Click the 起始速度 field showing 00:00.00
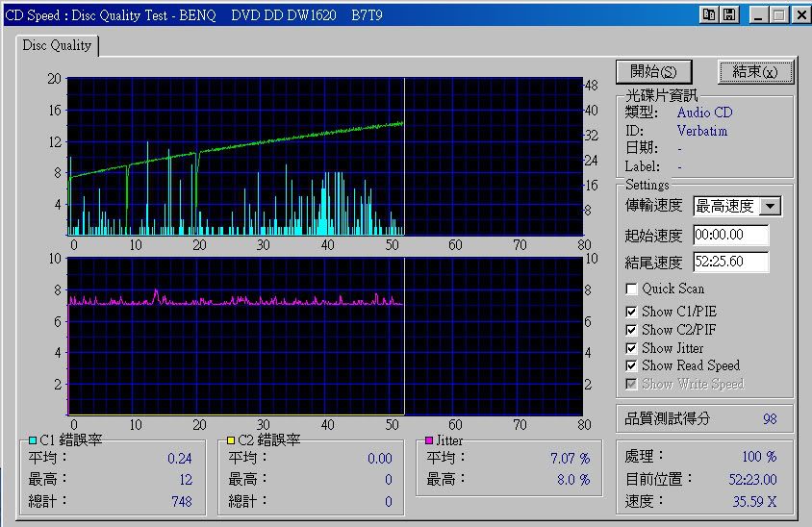 730,235
